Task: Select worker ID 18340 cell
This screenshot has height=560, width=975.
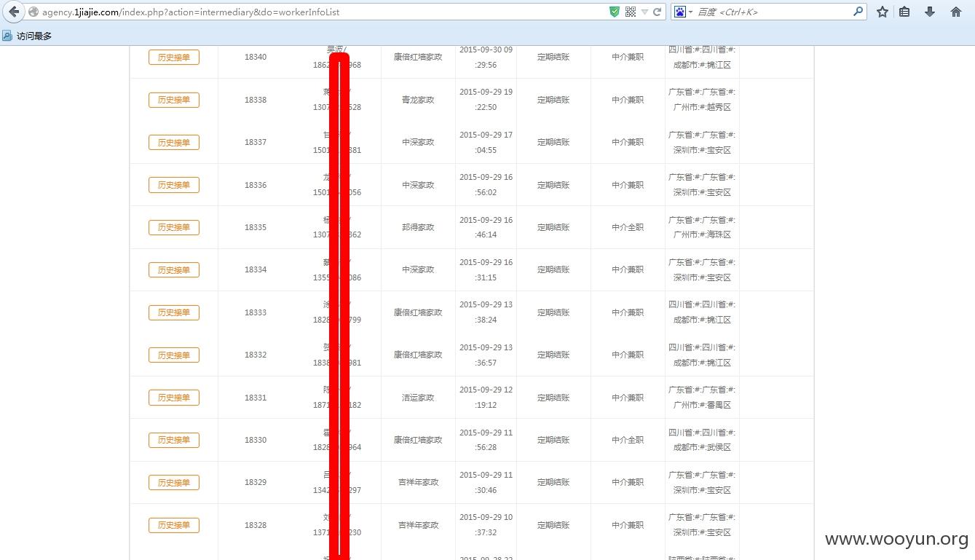Action: pyautogui.click(x=256, y=57)
